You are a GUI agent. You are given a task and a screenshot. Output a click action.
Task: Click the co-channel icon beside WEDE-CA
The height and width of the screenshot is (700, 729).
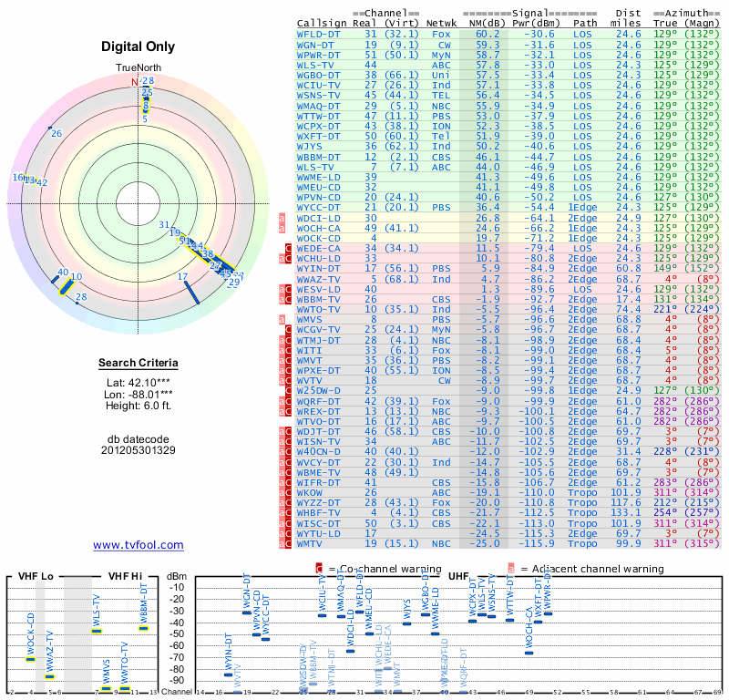(x=288, y=248)
